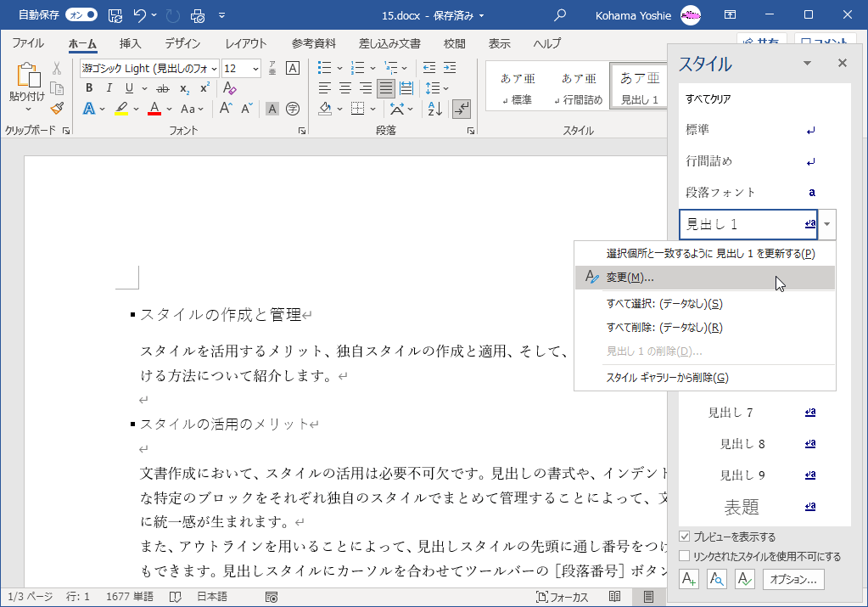Toggle the show paragraph marks icon

pyautogui.click(x=462, y=108)
